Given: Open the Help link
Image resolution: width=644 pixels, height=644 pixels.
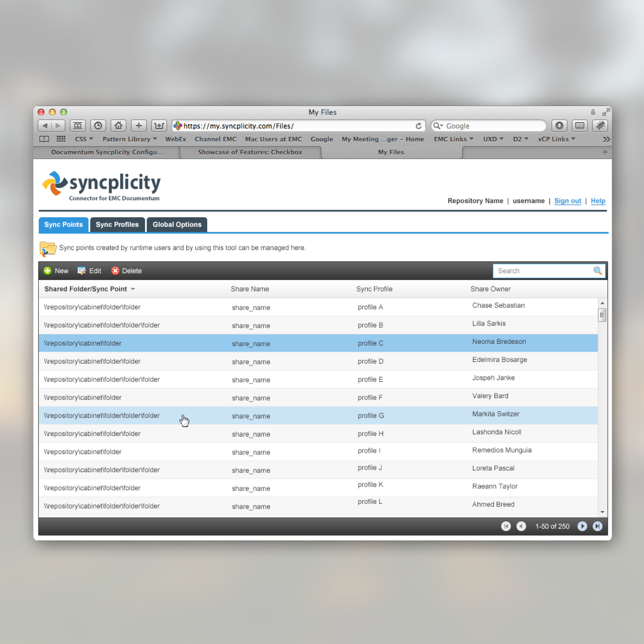Looking at the screenshot, I should 598,201.
